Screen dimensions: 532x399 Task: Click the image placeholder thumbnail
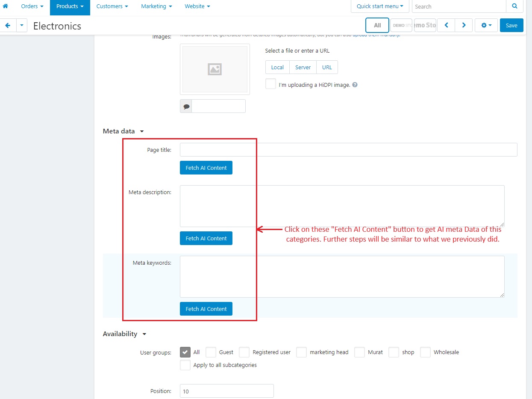pyautogui.click(x=215, y=69)
